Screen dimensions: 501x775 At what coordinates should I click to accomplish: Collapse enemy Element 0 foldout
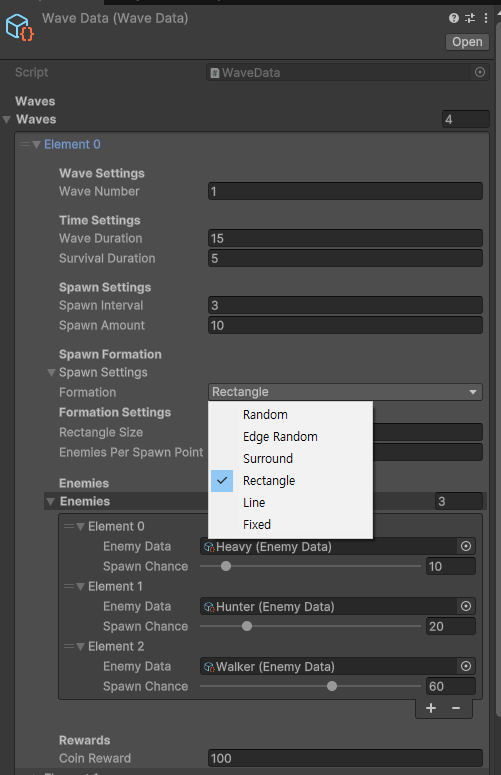81,527
